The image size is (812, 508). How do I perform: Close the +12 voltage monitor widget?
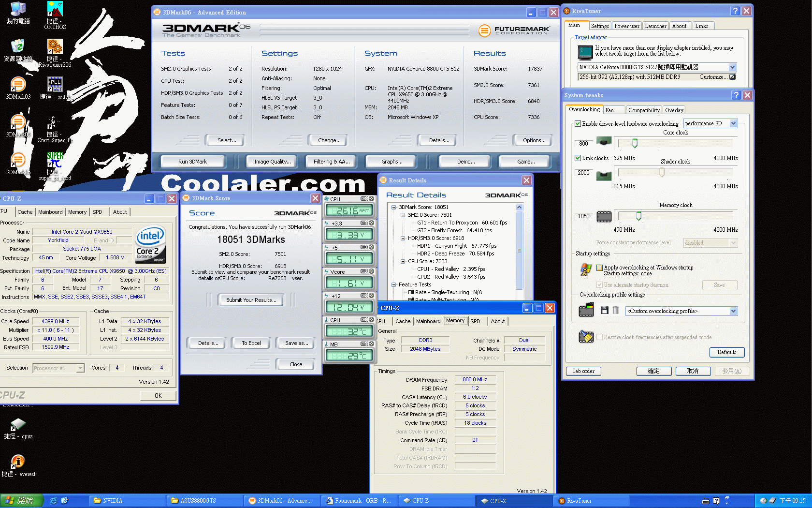coord(371,296)
